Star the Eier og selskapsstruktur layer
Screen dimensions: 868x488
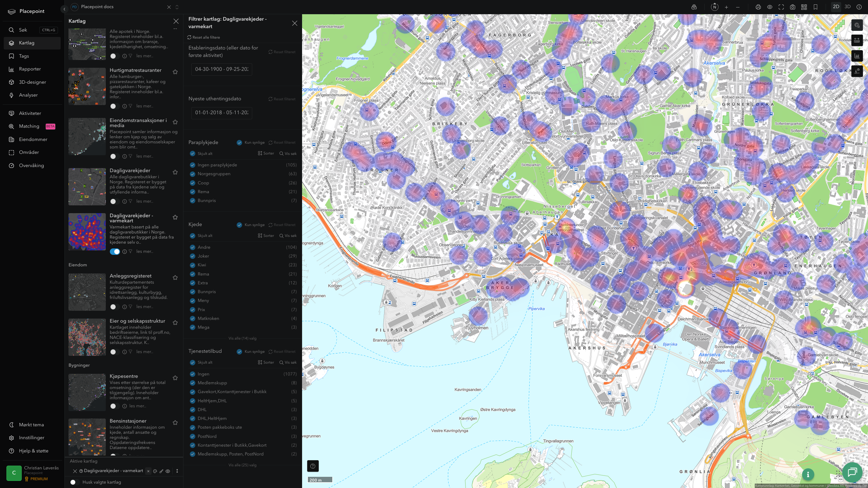(x=175, y=323)
